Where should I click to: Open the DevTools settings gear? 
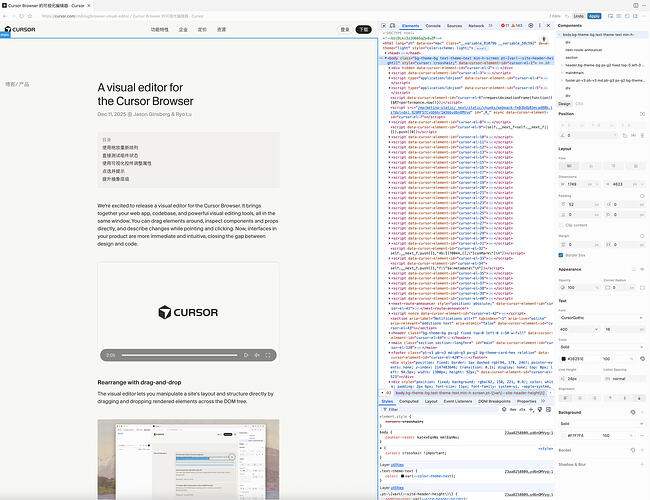click(531, 26)
